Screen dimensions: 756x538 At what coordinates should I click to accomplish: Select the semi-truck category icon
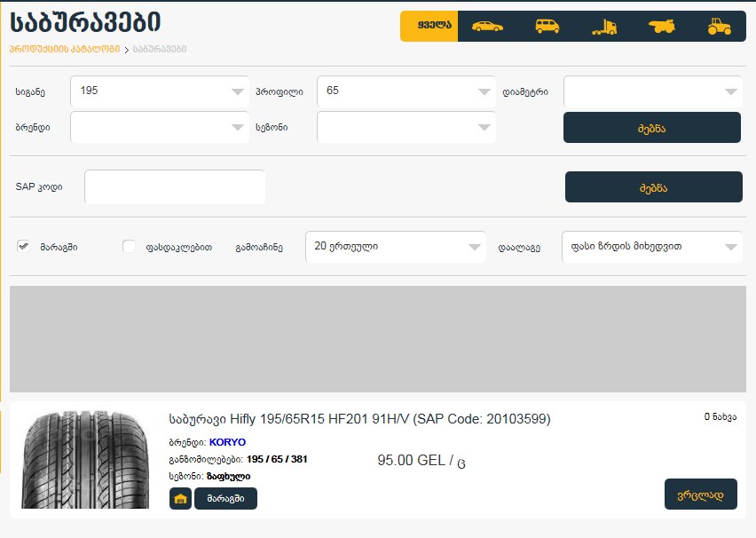point(604,27)
